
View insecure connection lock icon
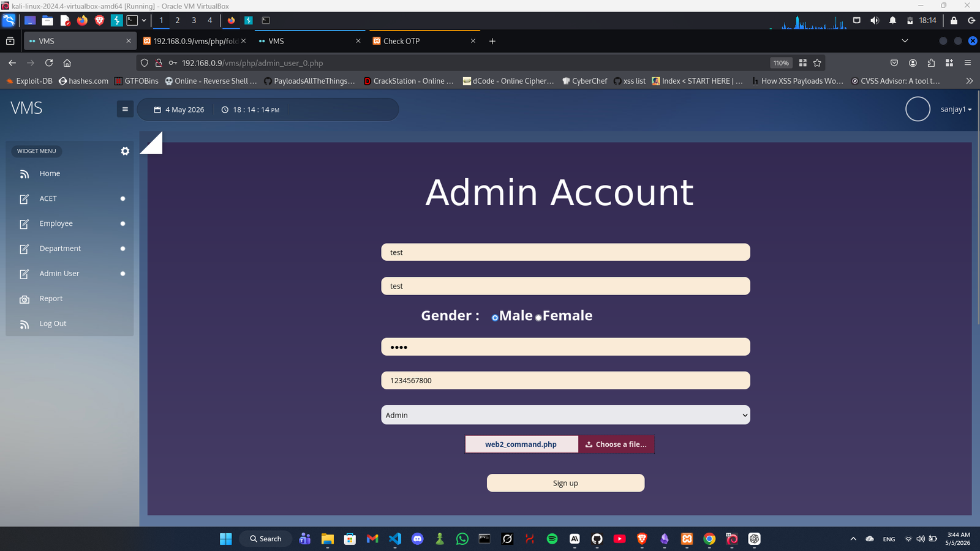point(159,62)
